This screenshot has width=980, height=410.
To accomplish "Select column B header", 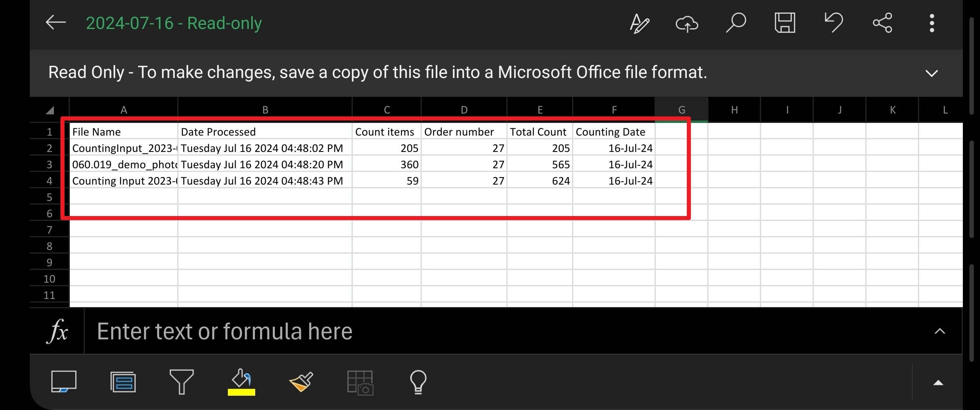I will [265, 110].
